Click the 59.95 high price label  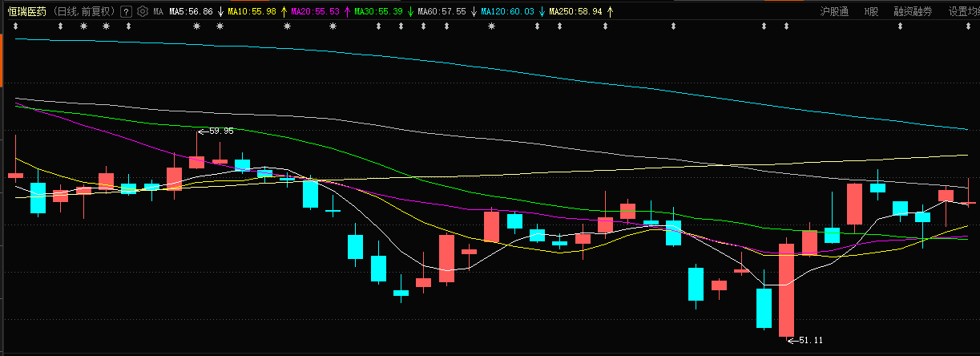tap(221, 131)
